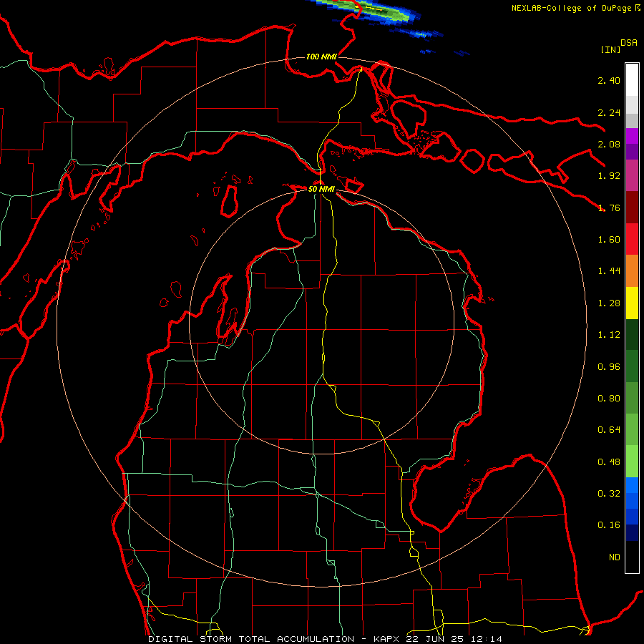Pick the dark red swatch beside 1.76
This screenshot has width=644, height=644.
point(632,208)
